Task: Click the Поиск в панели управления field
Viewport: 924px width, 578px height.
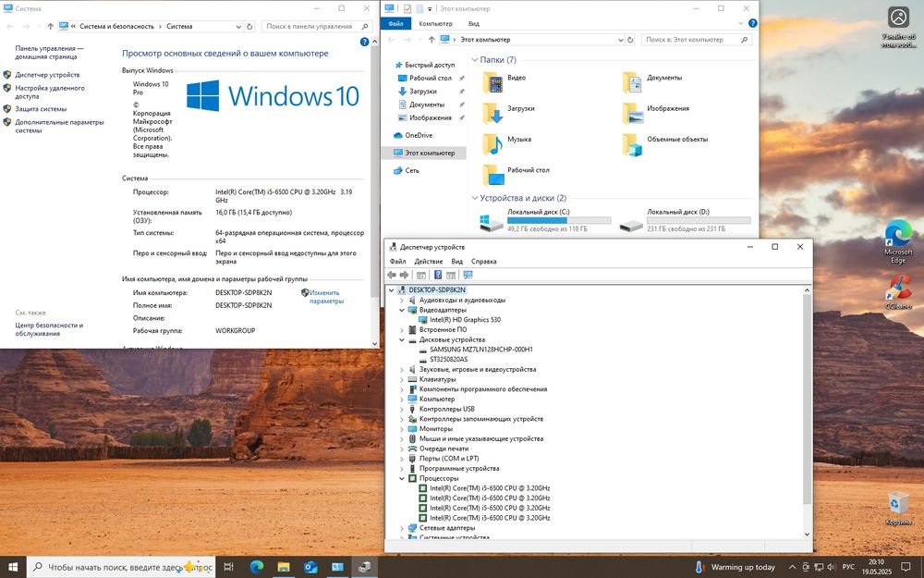Action: pos(316,27)
